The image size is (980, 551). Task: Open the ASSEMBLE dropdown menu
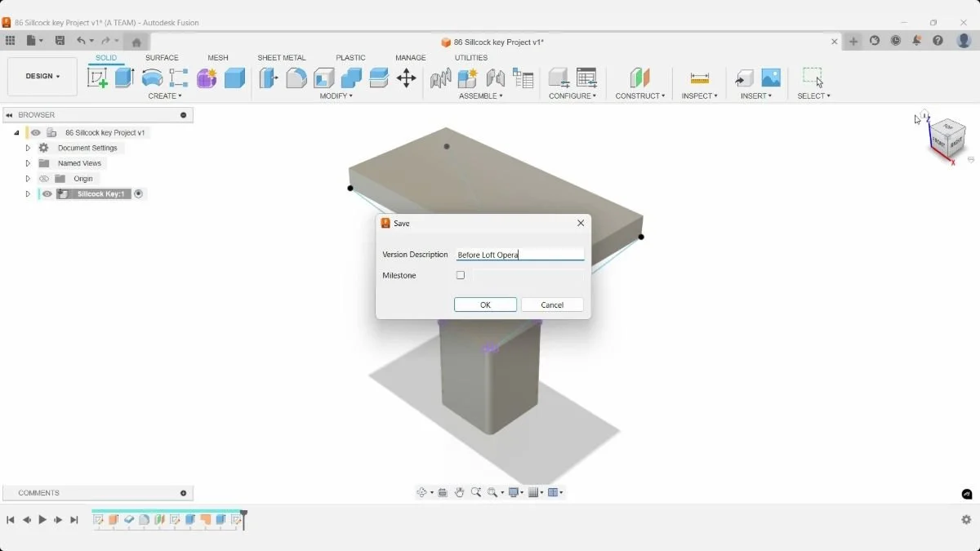[481, 96]
